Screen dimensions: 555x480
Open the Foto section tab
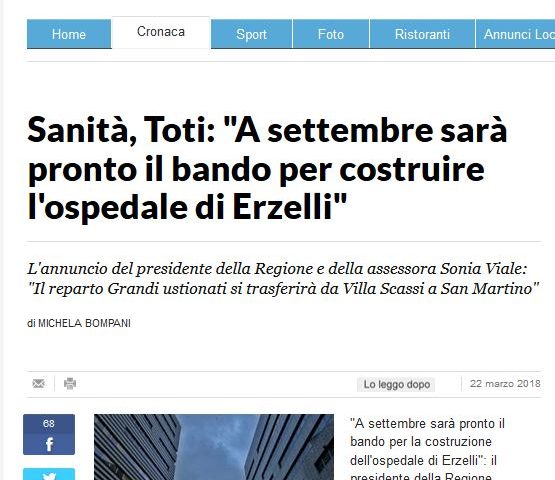point(331,34)
